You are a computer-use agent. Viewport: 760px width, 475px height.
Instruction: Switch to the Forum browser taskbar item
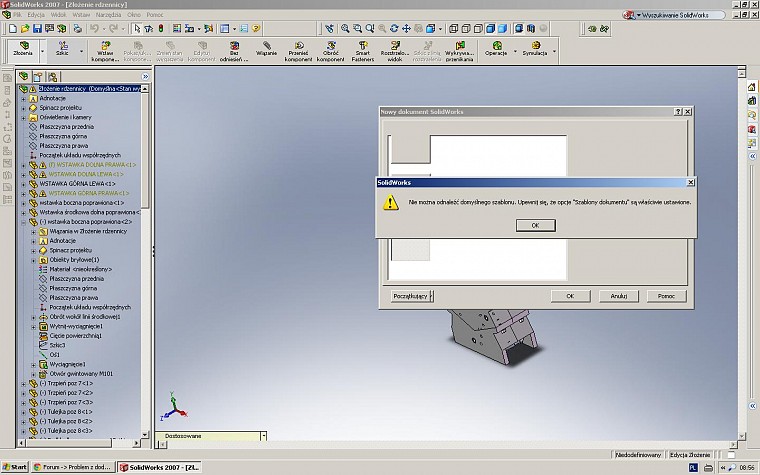click(x=73, y=467)
